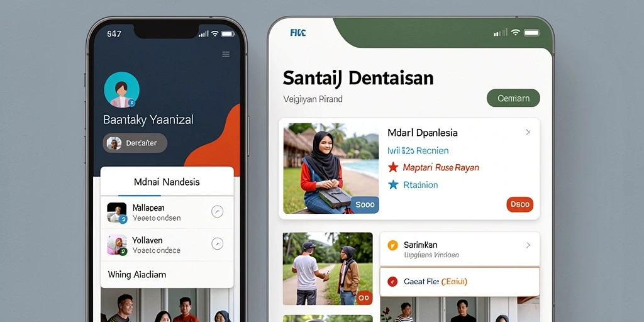Tap the teal profile avatar

pyautogui.click(x=121, y=89)
